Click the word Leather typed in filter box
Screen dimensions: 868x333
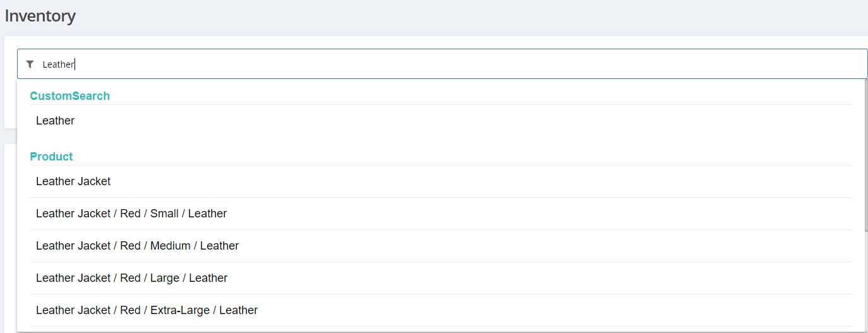[x=57, y=64]
